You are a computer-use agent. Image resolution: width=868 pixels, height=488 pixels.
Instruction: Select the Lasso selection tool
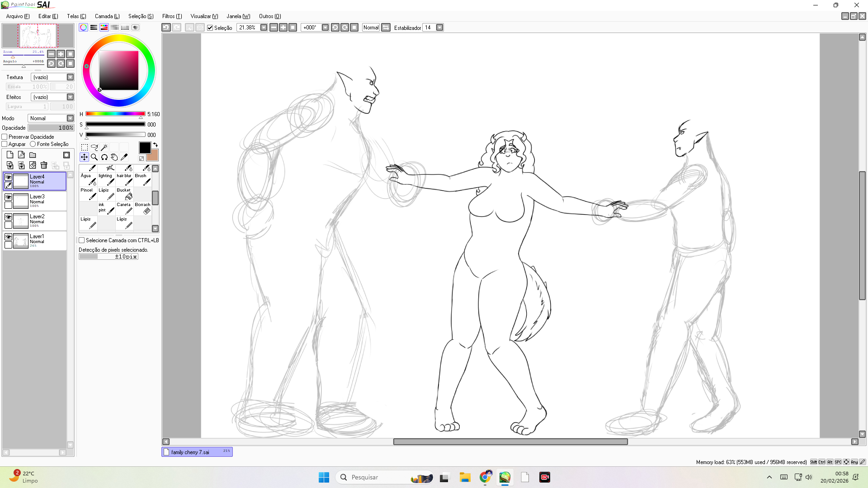point(94,147)
